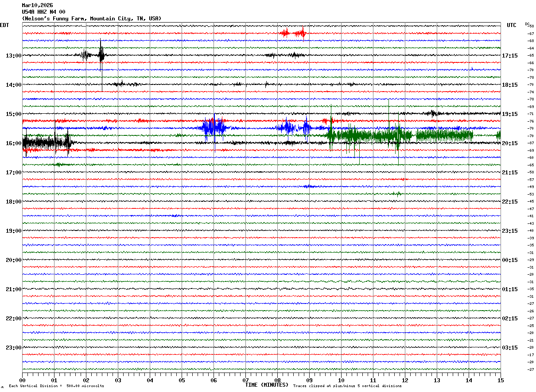The height and width of the screenshot is (392, 536).
Task: Select the 13:00 EDT hour marker
Action: (x=13, y=56)
